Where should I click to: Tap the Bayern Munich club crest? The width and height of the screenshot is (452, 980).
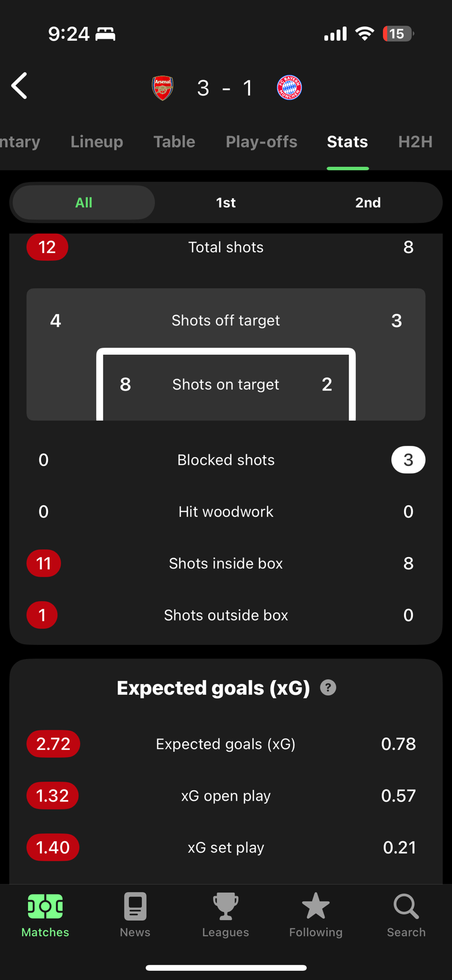pos(289,88)
